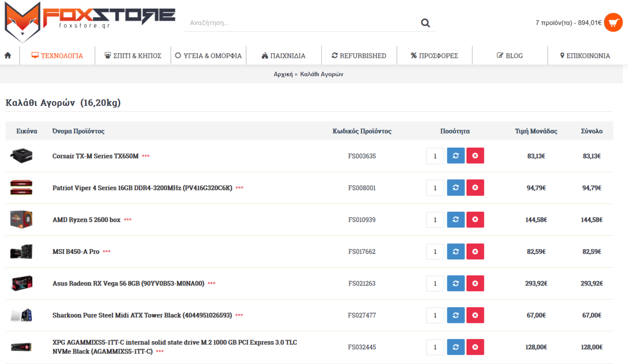Select product code FS003635
Viewport: 628px width, 364px height.
pos(362,156)
